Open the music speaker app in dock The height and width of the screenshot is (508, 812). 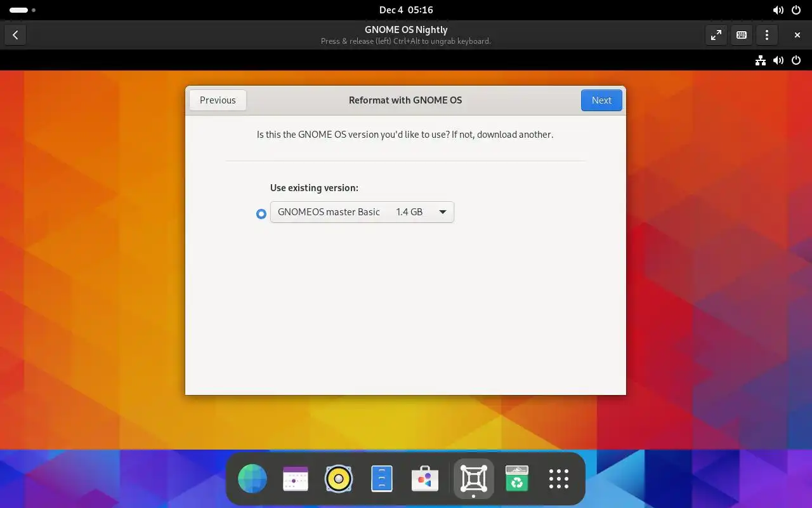click(339, 479)
